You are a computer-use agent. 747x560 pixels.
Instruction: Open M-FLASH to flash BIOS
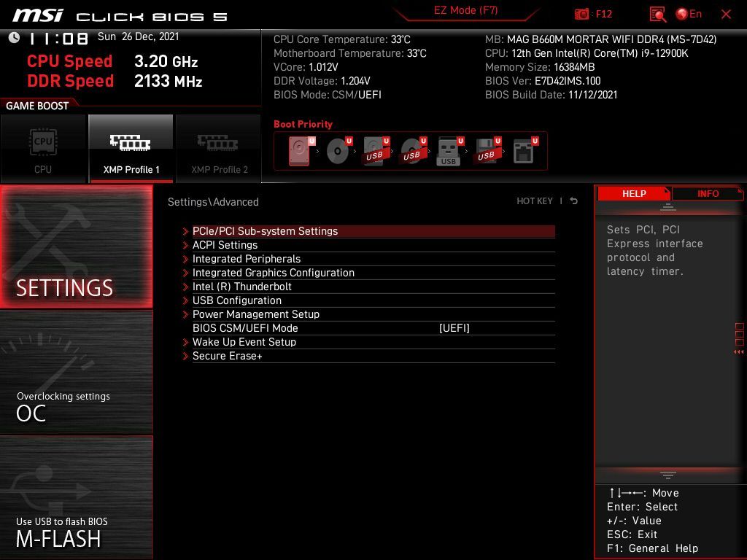pos(77,498)
